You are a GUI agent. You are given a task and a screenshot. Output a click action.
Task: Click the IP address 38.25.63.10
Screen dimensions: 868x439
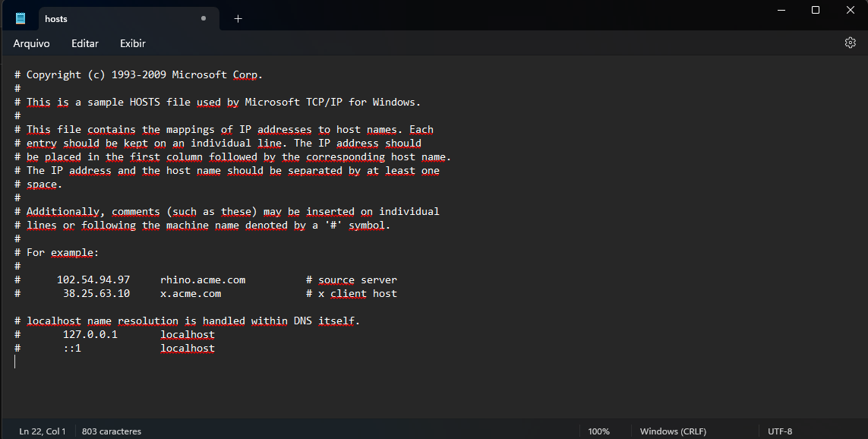coord(96,293)
